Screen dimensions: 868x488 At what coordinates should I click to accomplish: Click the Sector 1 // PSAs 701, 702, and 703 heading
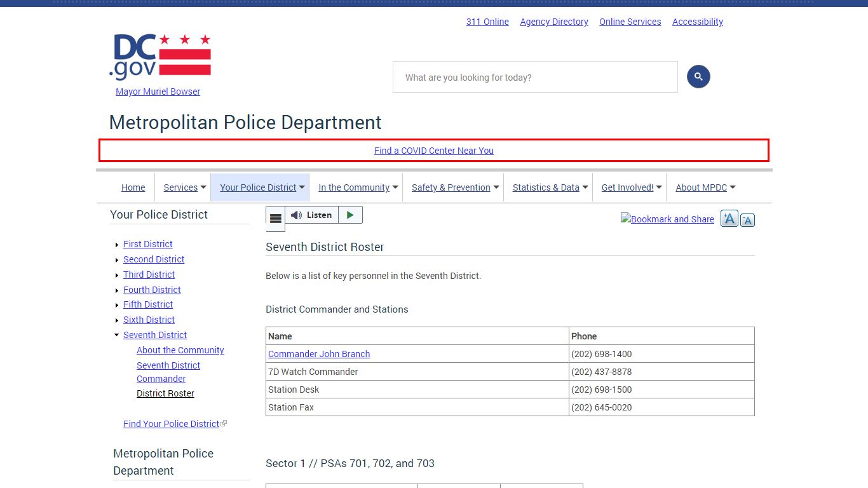tap(350, 463)
